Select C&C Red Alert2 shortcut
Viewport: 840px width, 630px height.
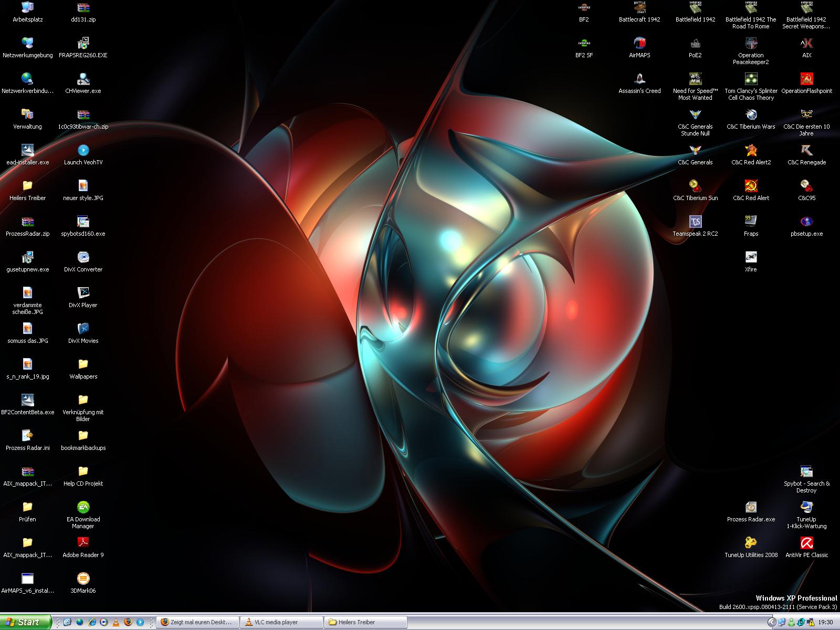point(751,151)
